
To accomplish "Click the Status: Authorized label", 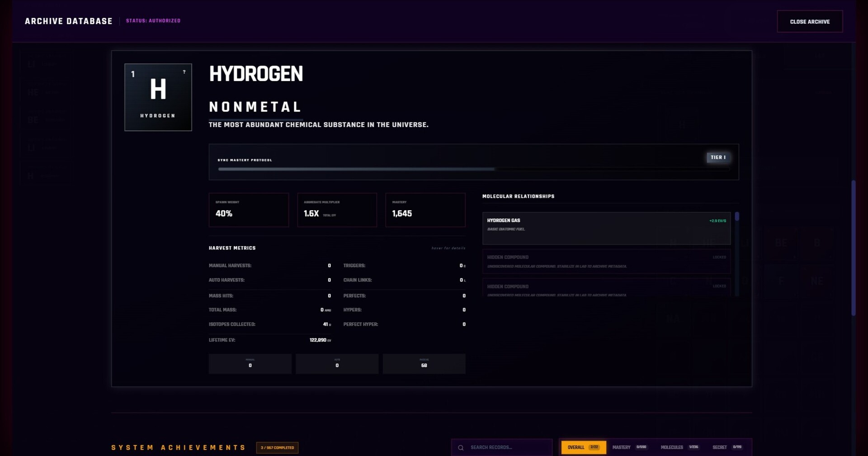I will coord(153,21).
